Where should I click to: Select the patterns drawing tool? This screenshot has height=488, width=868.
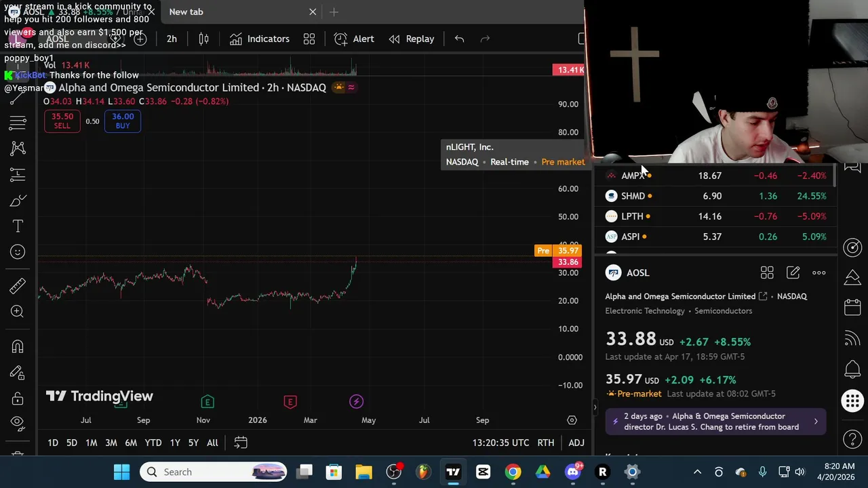(x=18, y=148)
